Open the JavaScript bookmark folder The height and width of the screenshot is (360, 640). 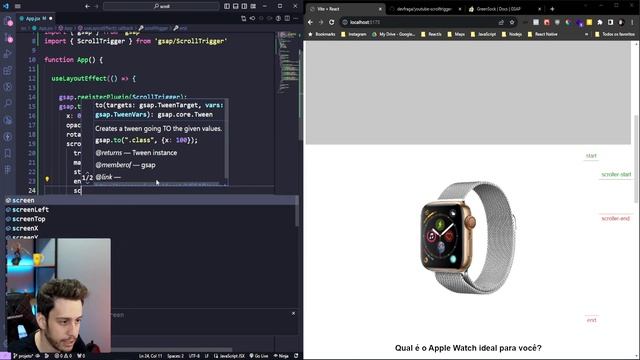pyautogui.click(x=483, y=34)
